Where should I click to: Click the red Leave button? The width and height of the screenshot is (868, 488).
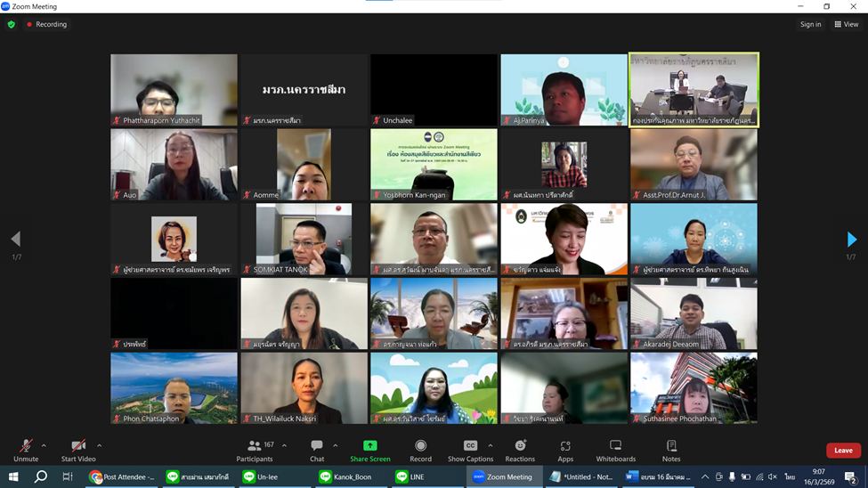(842, 451)
